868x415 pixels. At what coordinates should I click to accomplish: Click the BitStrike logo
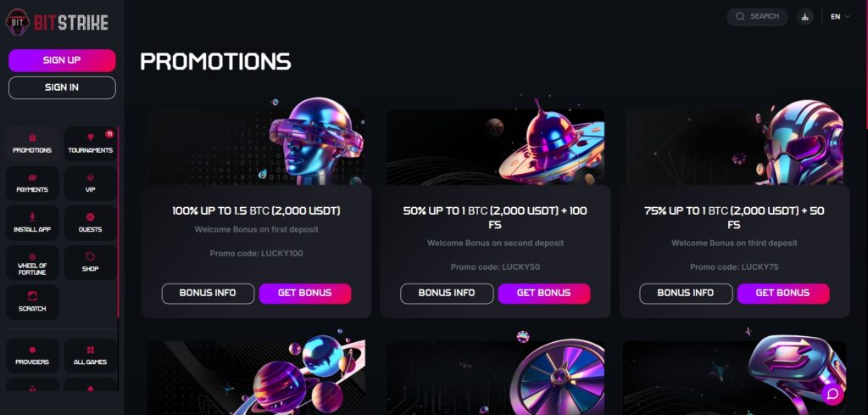pos(58,21)
